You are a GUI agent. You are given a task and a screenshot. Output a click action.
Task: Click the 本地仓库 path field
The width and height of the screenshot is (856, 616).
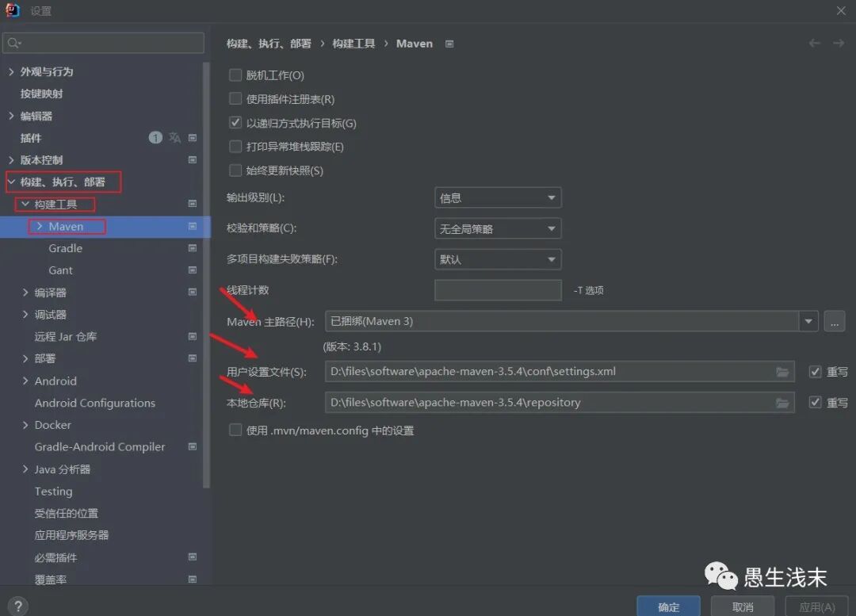(560, 403)
